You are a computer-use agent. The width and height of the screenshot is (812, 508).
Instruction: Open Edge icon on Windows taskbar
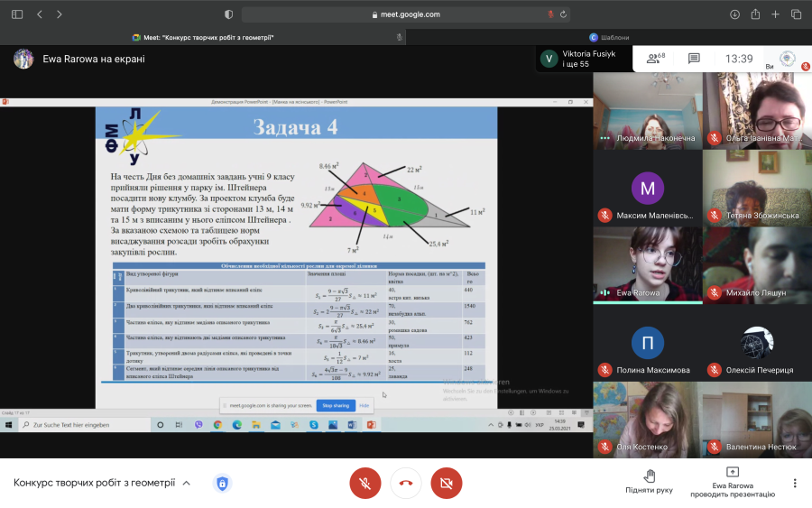pos(236,425)
